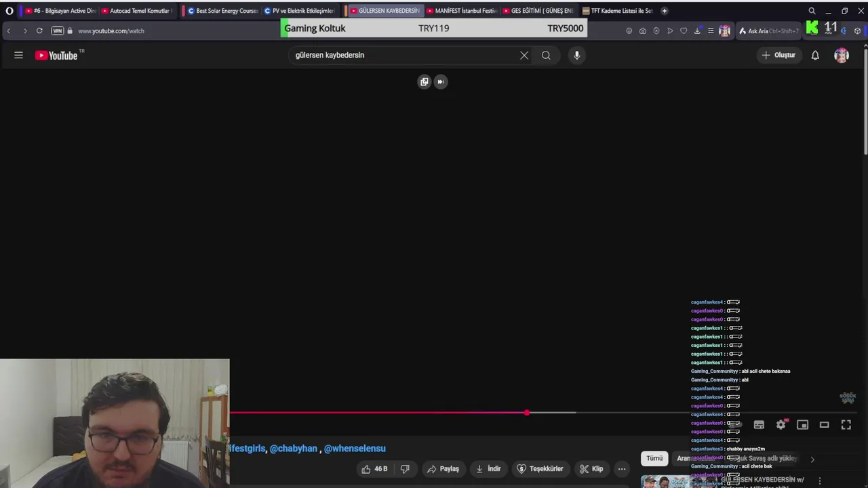Reload the current page
The image size is (868, 488).
pos(39,30)
